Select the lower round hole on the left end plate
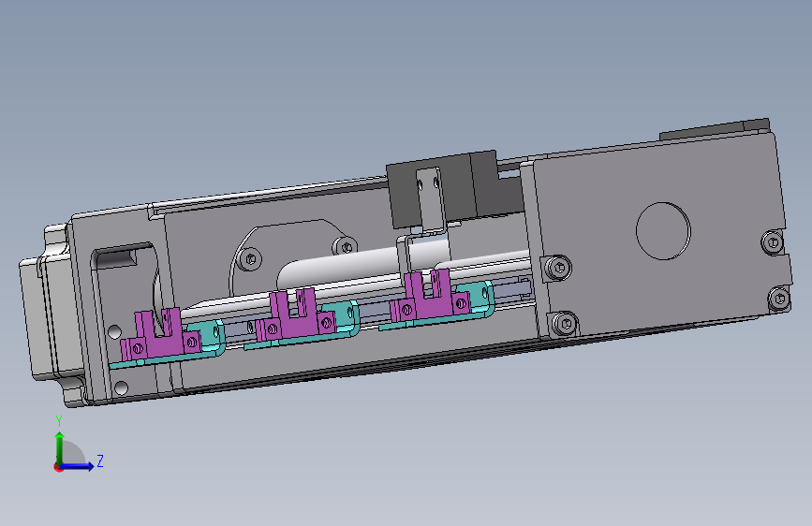 click(121, 387)
